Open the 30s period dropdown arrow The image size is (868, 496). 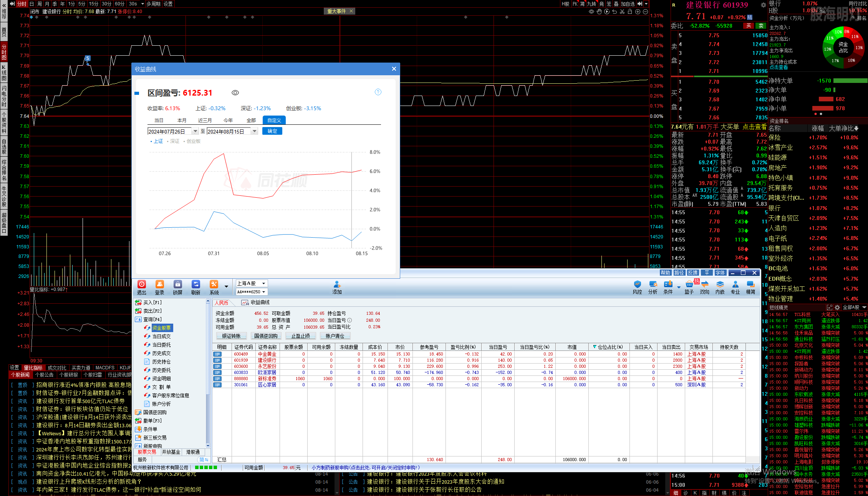pos(142,4)
